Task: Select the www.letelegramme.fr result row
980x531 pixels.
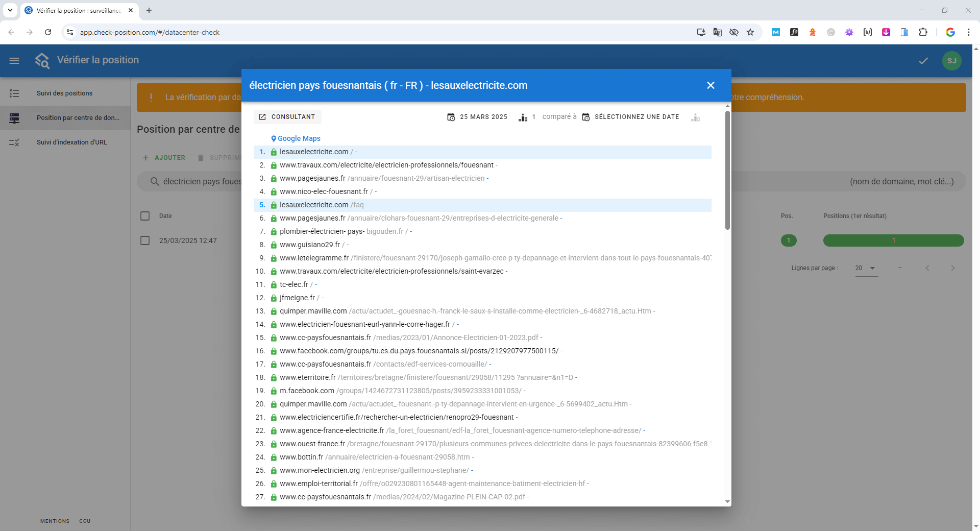Action: [x=482, y=258]
